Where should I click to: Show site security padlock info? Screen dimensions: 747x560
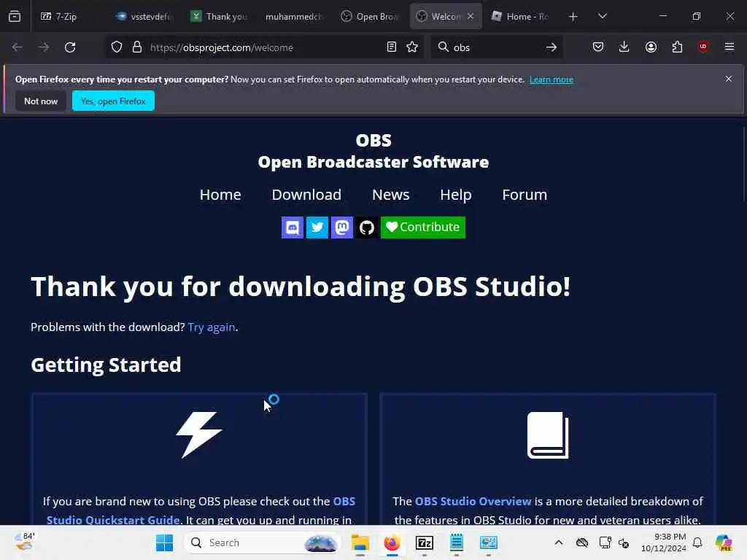(x=137, y=47)
